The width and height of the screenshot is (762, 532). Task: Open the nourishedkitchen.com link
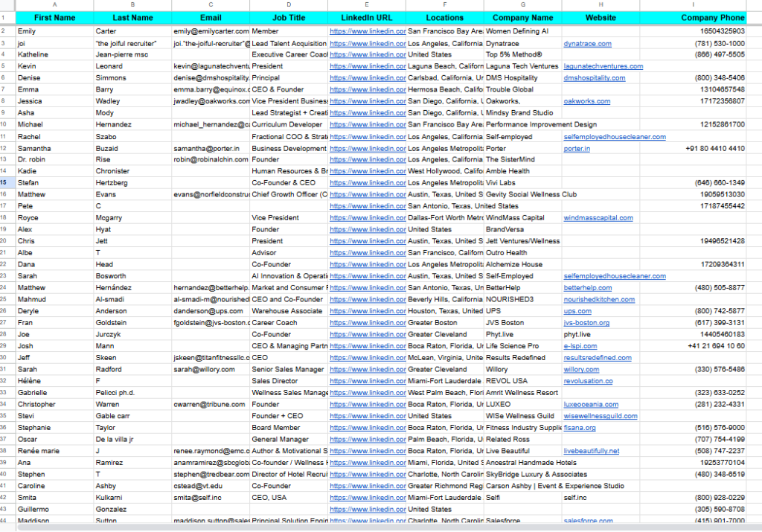(x=599, y=299)
